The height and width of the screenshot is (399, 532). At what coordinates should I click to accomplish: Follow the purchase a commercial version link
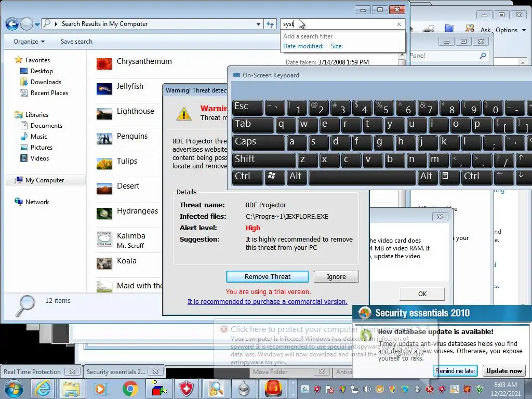[268, 302]
